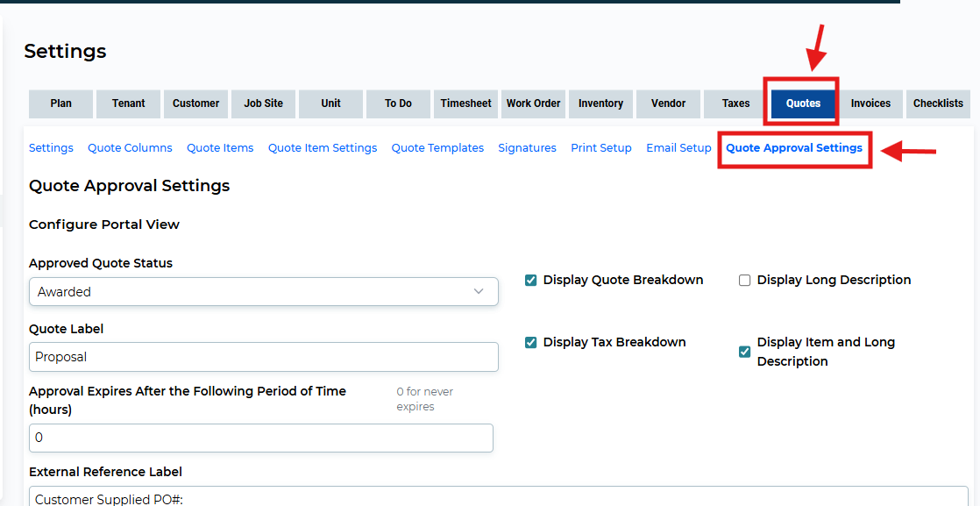Click the External Reference Label text field
The height and width of the screenshot is (506, 980).
498,496
